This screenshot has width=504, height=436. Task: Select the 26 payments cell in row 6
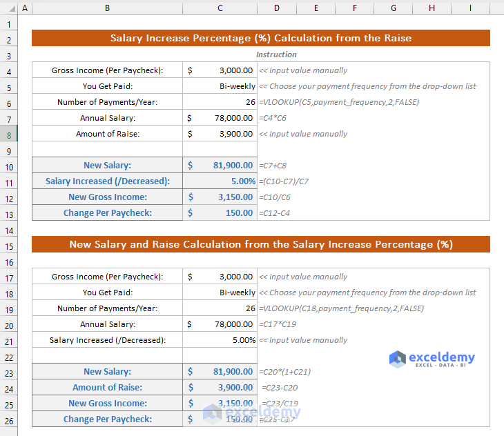click(x=220, y=102)
